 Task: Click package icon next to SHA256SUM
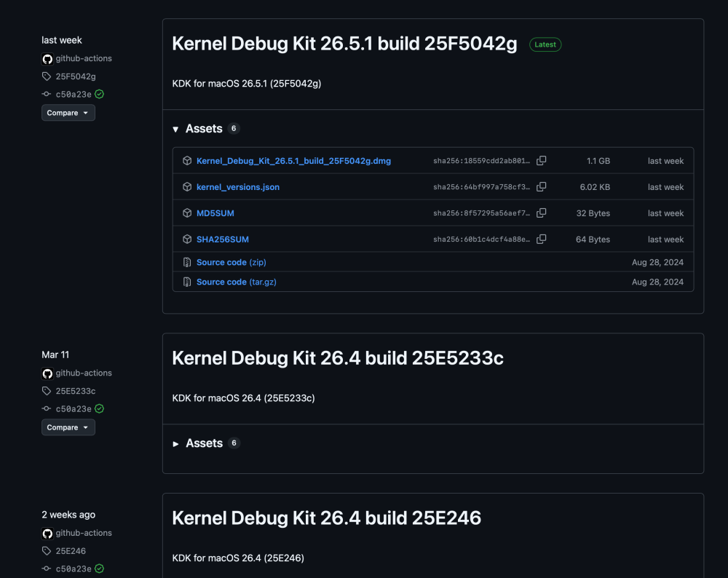(x=187, y=239)
